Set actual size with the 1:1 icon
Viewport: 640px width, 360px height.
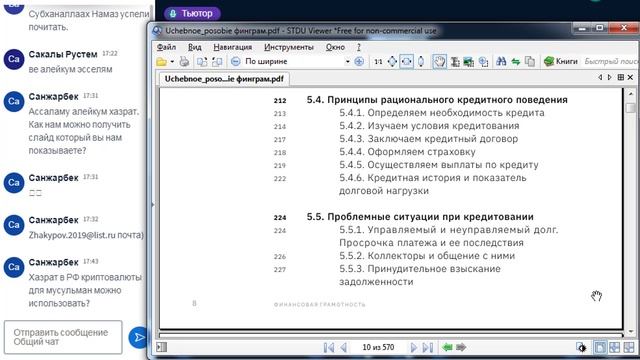(378, 62)
